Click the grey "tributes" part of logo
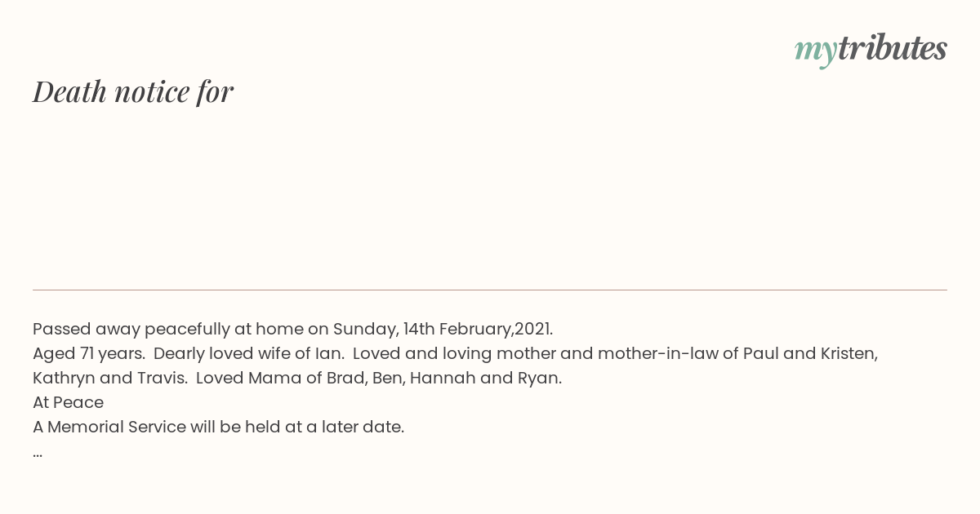The height and width of the screenshot is (514, 980). coord(893,47)
